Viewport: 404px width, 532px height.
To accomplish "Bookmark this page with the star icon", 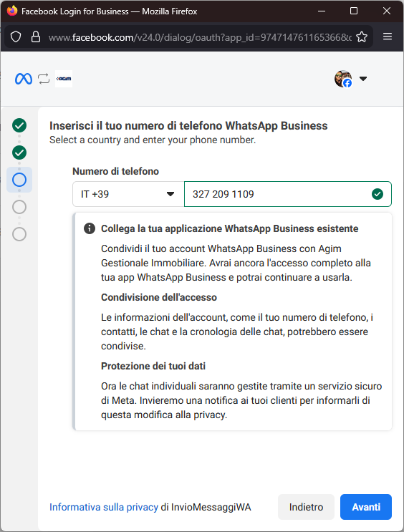I will (x=362, y=37).
